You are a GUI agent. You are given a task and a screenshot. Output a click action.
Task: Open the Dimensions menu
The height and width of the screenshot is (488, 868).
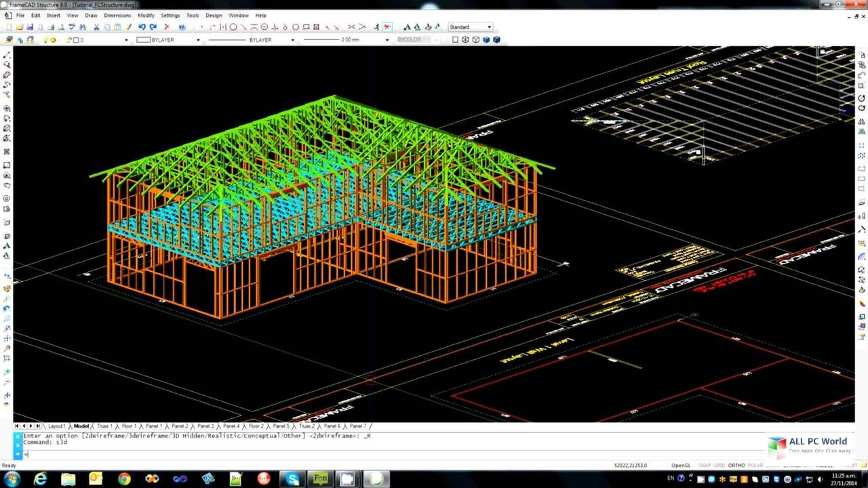pos(117,15)
